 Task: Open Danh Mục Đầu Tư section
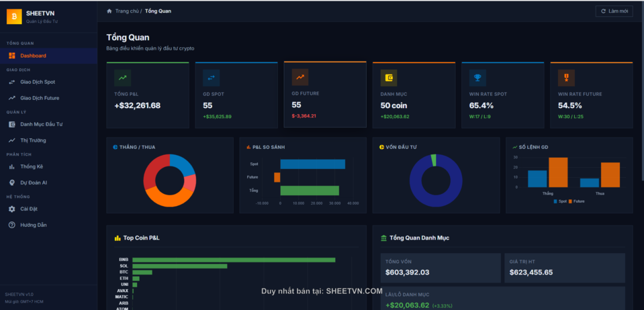click(x=41, y=124)
